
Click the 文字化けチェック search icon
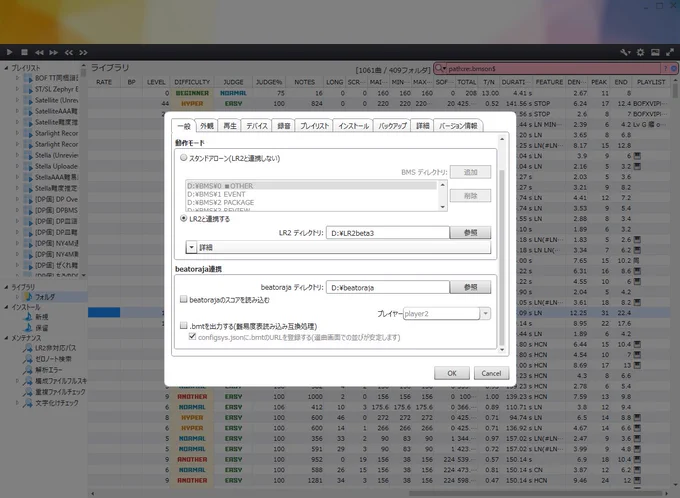point(28,403)
